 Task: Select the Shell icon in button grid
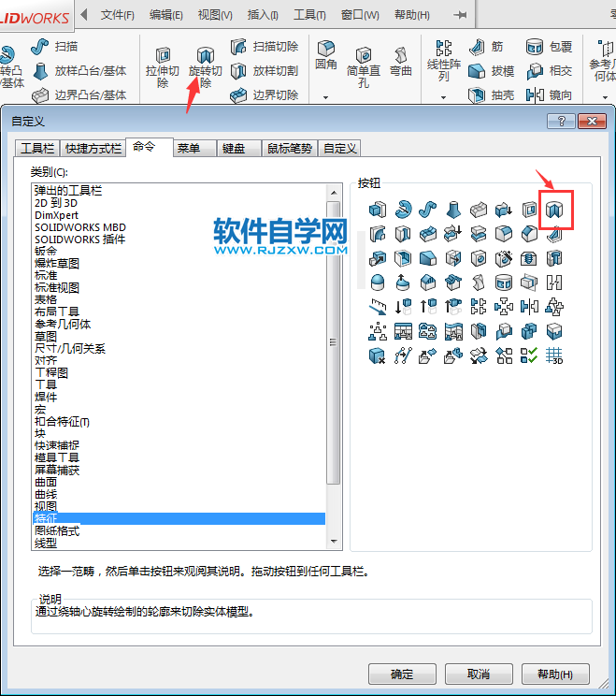point(403,258)
